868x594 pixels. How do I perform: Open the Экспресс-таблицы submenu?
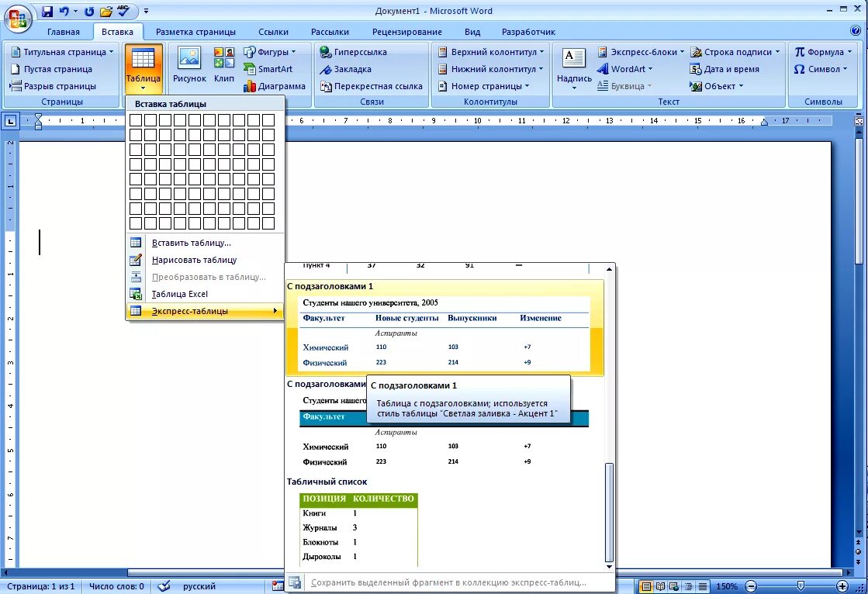(205, 312)
